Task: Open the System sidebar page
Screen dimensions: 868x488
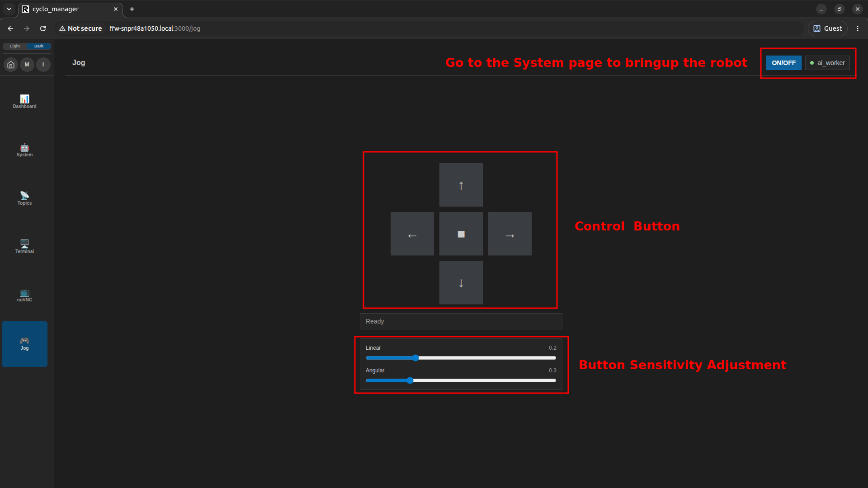Action: coord(24,150)
